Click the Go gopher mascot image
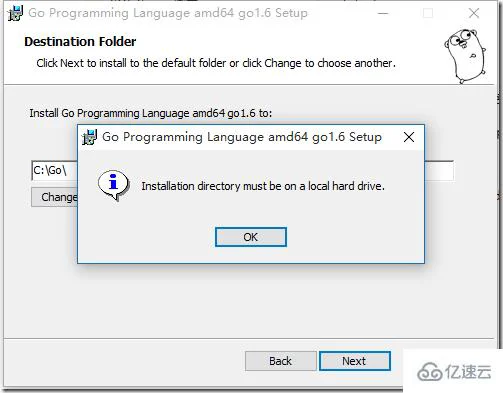 tap(465, 56)
